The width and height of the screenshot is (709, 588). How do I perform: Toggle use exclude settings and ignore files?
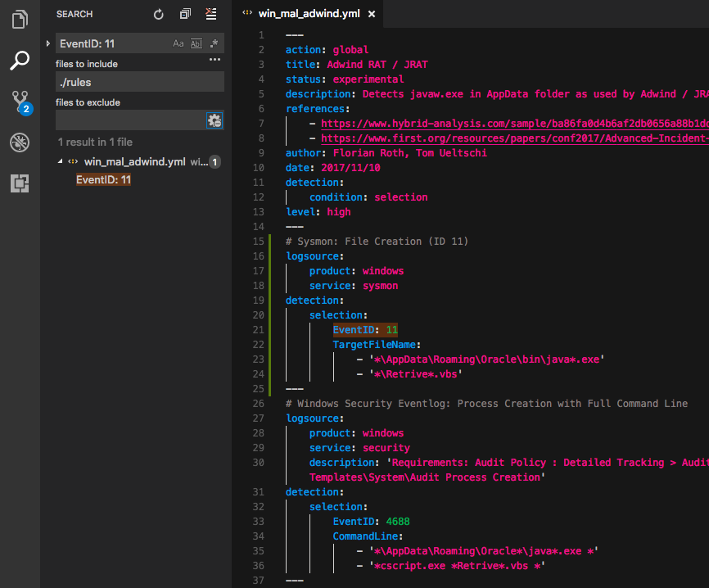coord(215,120)
